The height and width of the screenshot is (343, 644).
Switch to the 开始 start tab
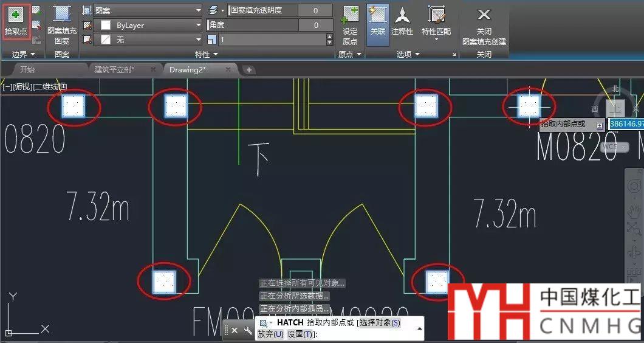pyautogui.click(x=27, y=69)
